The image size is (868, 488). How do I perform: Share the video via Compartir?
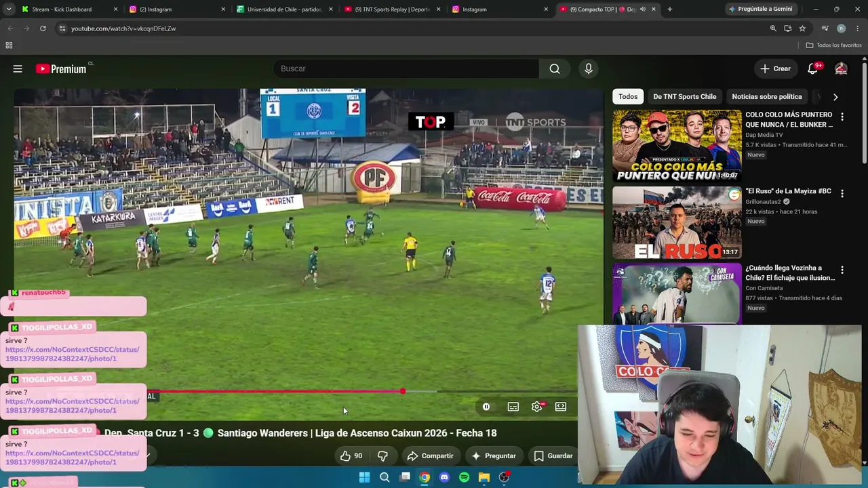point(430,456)
